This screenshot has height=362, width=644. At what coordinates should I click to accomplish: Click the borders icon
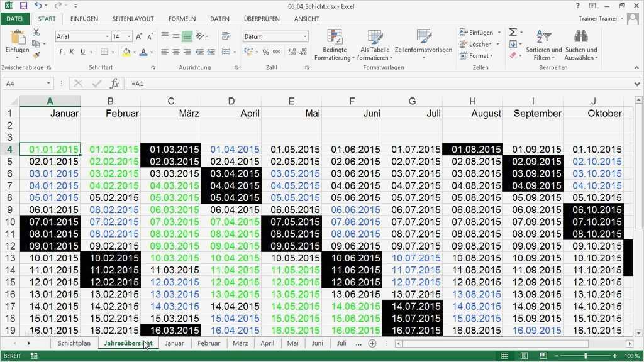[104, 52]
